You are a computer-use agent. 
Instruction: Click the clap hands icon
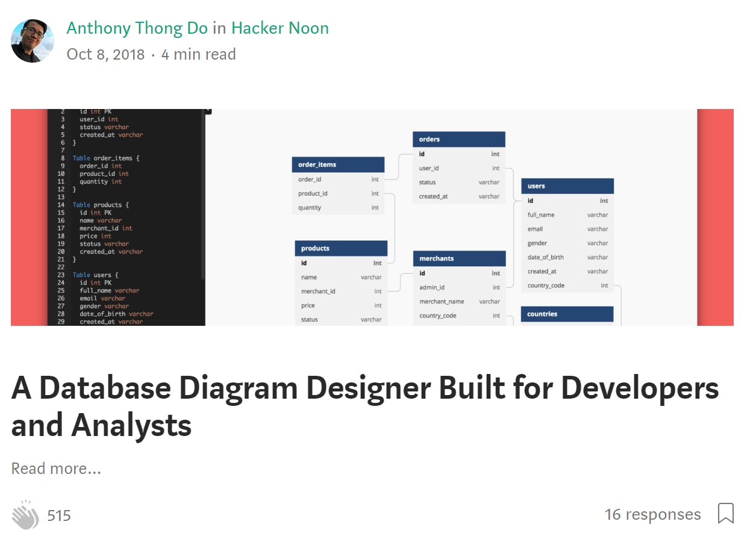25,515
